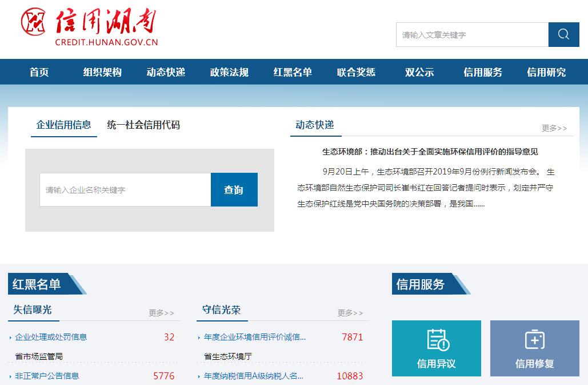The height and width of the screenshot is (385, 588).
Task: Open the 双公示 navigation item
Action: (419, 72)
